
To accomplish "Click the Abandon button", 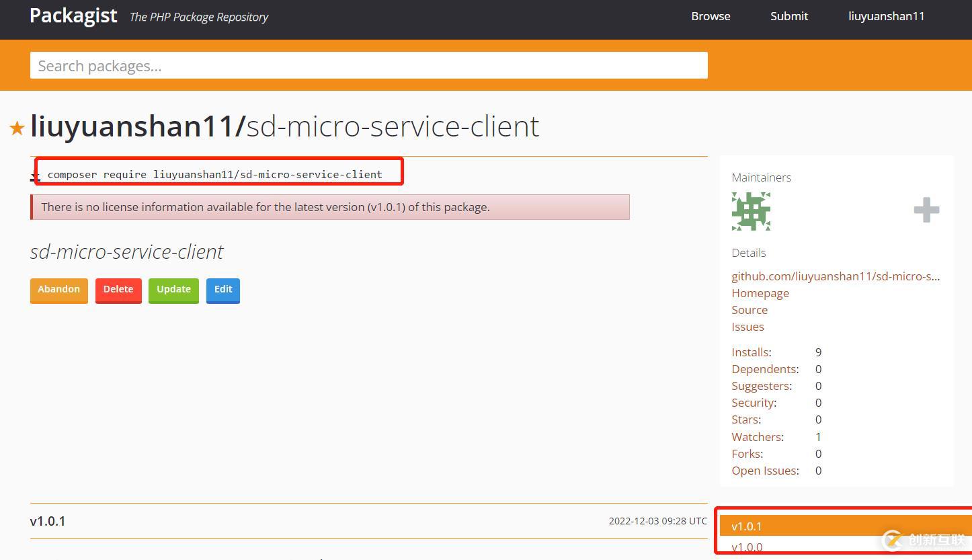I will point(58,290).
